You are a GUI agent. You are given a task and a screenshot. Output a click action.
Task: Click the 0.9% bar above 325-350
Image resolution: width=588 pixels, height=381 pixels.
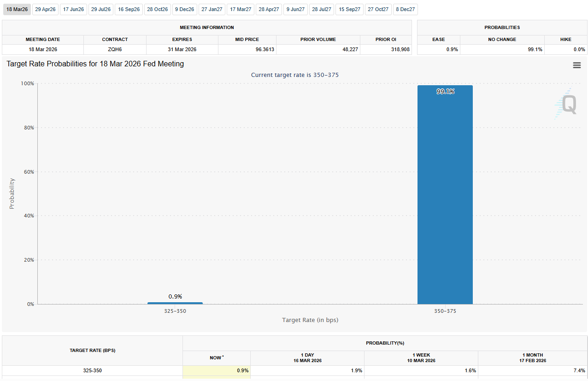click(x=175, y=303)
